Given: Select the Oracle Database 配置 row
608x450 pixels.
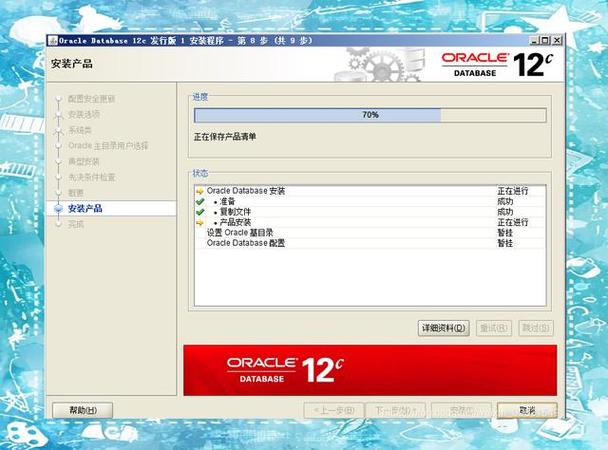Looking at the screenshot, I should tap(370, 243).
